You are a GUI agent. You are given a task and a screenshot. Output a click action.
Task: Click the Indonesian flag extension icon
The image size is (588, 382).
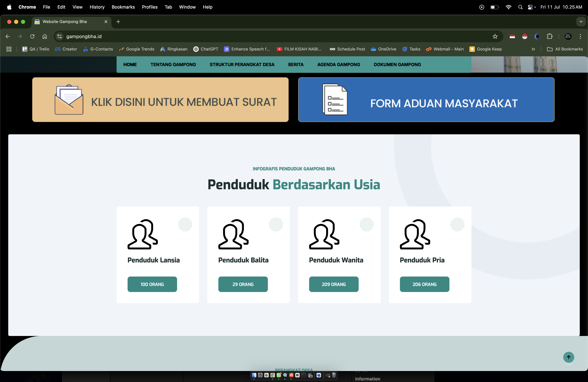(x=512, y=37)
